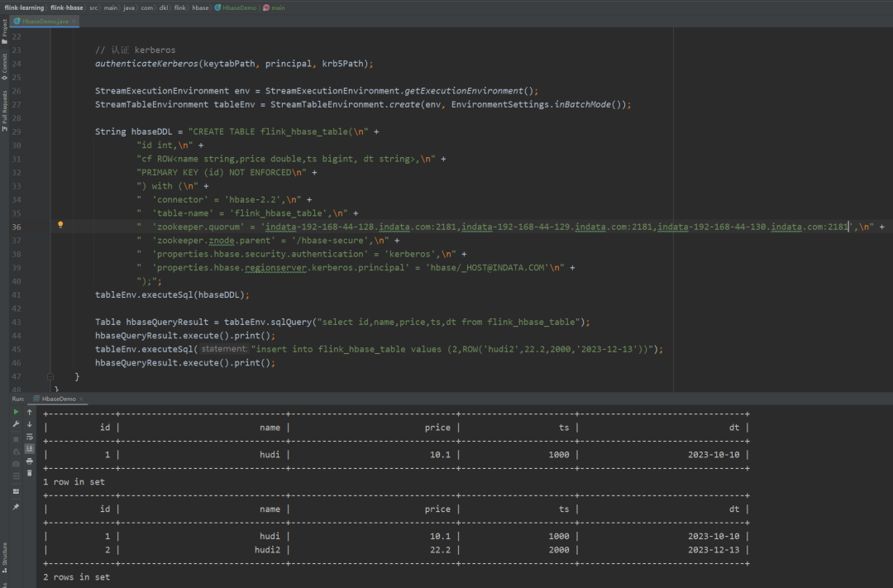Rerun HbaseDemo with the green play icon
The image size is (893, 588).
click(15, 411)
